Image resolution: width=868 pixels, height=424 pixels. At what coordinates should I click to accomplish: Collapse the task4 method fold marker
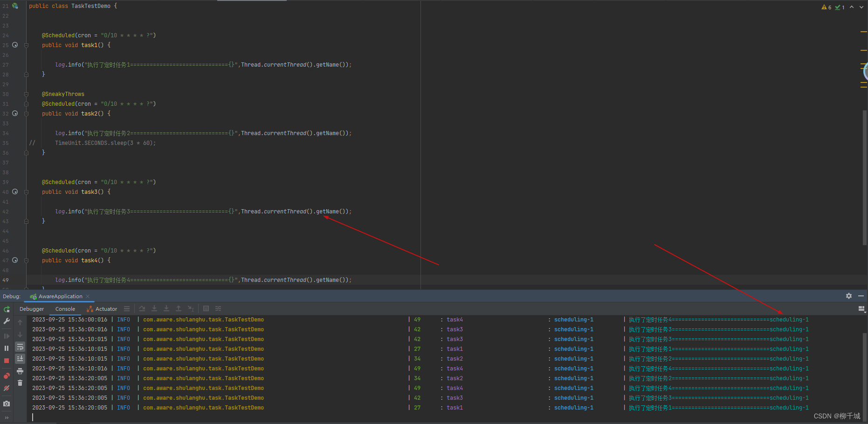[x=26, y=260]
